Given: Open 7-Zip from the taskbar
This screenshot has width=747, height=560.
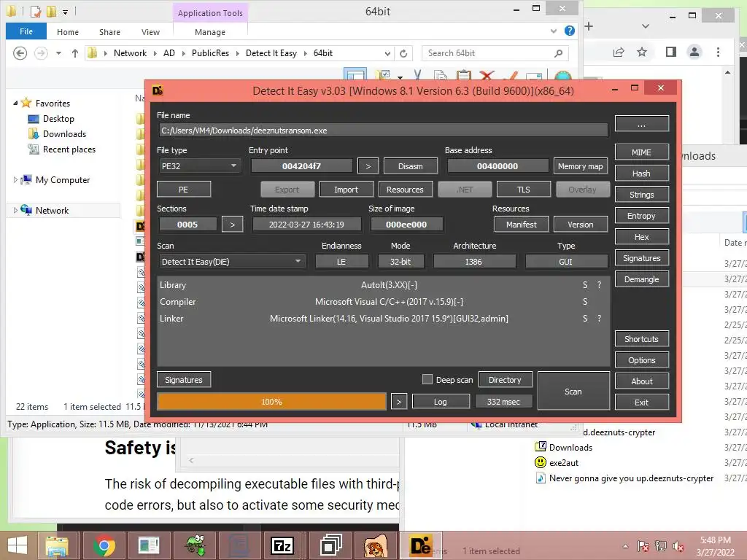Looking at the screenshot, I should click(x=282, y=545).
